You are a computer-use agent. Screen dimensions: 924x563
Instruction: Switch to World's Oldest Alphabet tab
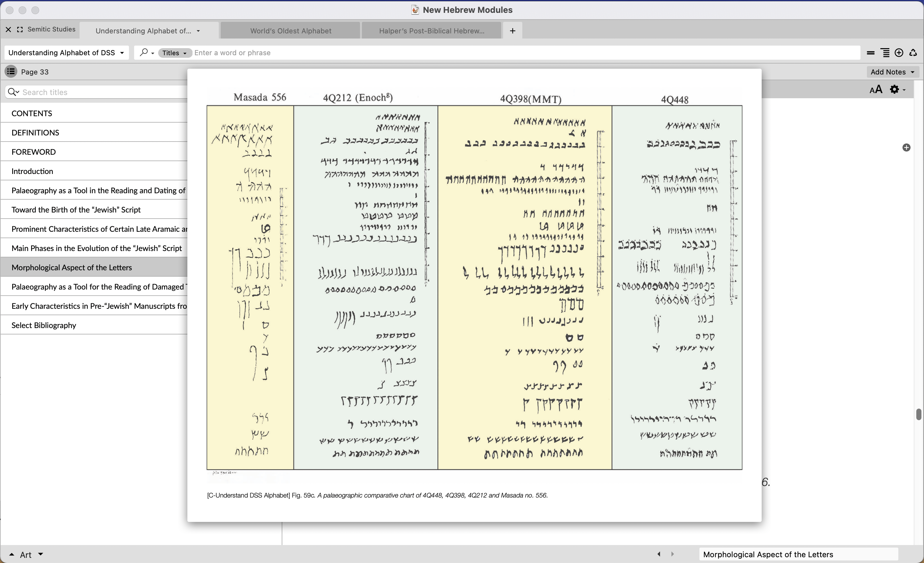tap(291, 31)
